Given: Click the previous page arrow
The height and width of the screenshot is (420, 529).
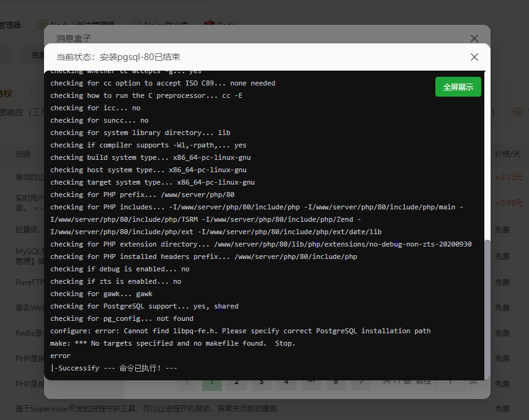Looking at the screenshot, I should (x=187, y=382).
